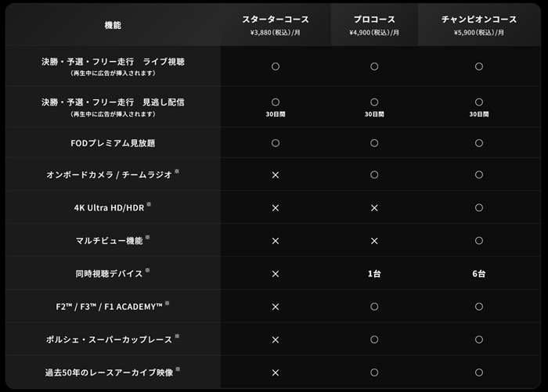Click the cross for スターター オンボードカメラ

click(x=276, y=174)
